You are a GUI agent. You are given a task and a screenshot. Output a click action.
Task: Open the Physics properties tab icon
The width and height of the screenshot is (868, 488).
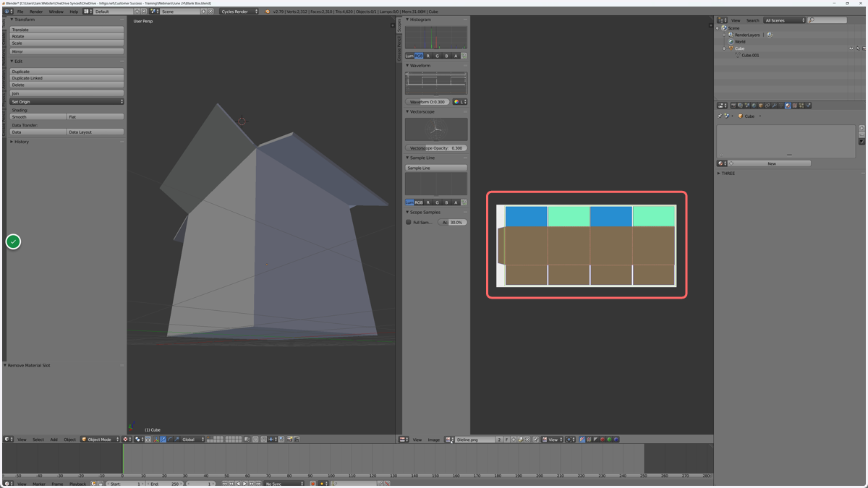[x=808, y=106]
